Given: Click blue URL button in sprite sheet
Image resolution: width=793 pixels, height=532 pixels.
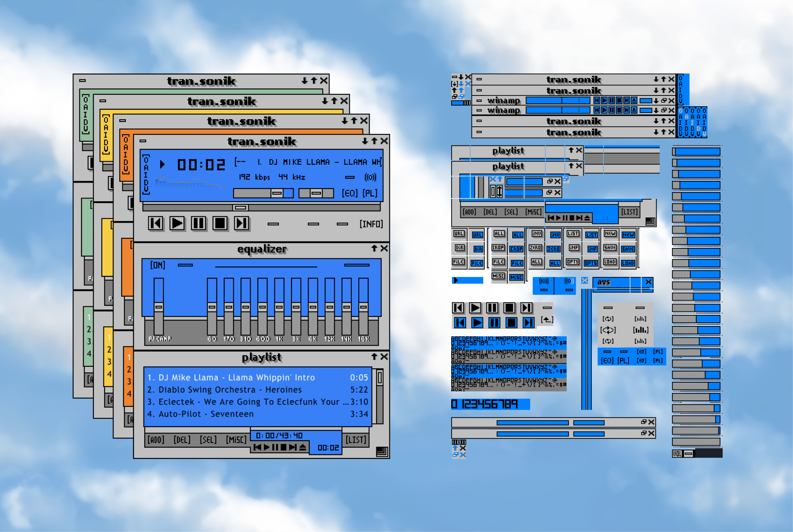Looking at the screenshot, I should pyautogui.click(x=477, y=235).
